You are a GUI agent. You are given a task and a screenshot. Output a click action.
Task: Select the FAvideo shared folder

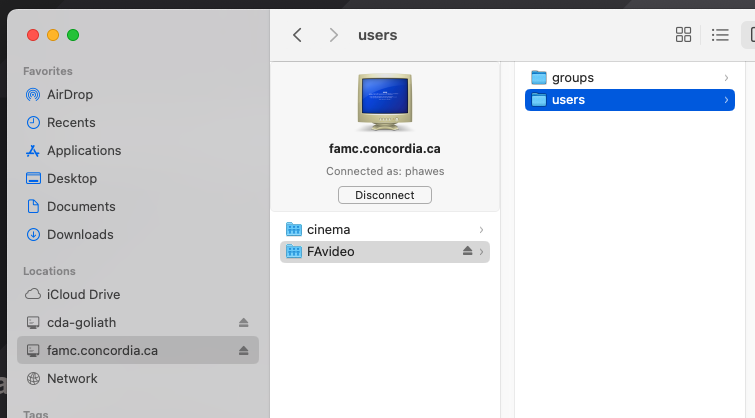[385, 251]
